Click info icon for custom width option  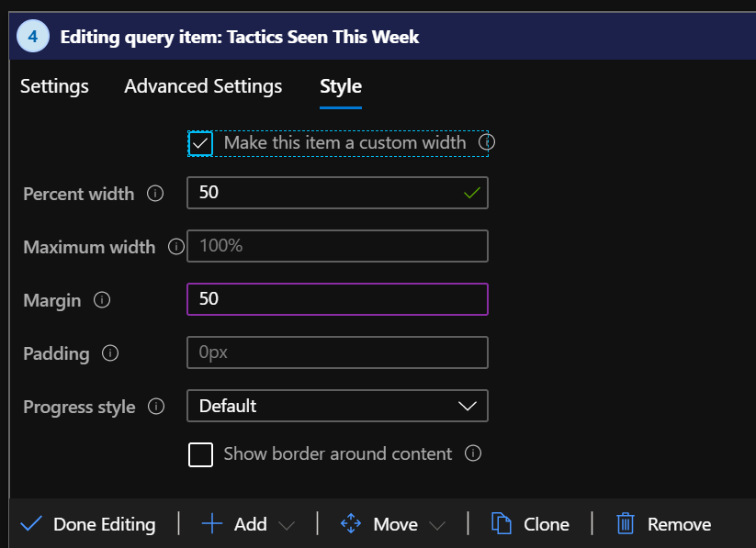point(487,142)
